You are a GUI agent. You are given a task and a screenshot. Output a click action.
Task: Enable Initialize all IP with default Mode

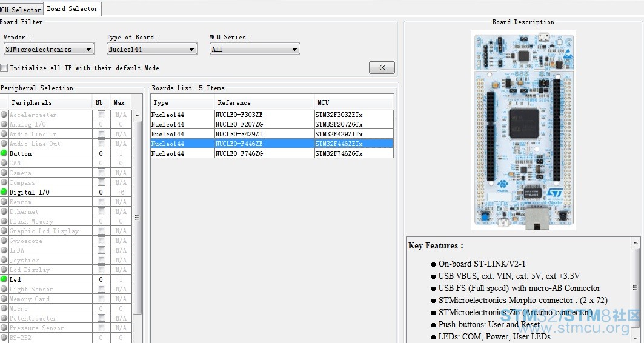pos(4,68)
